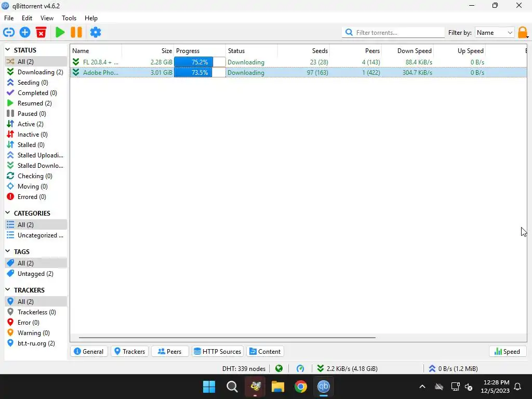
Task: Open the General details tab
Action: click(89, 352)
